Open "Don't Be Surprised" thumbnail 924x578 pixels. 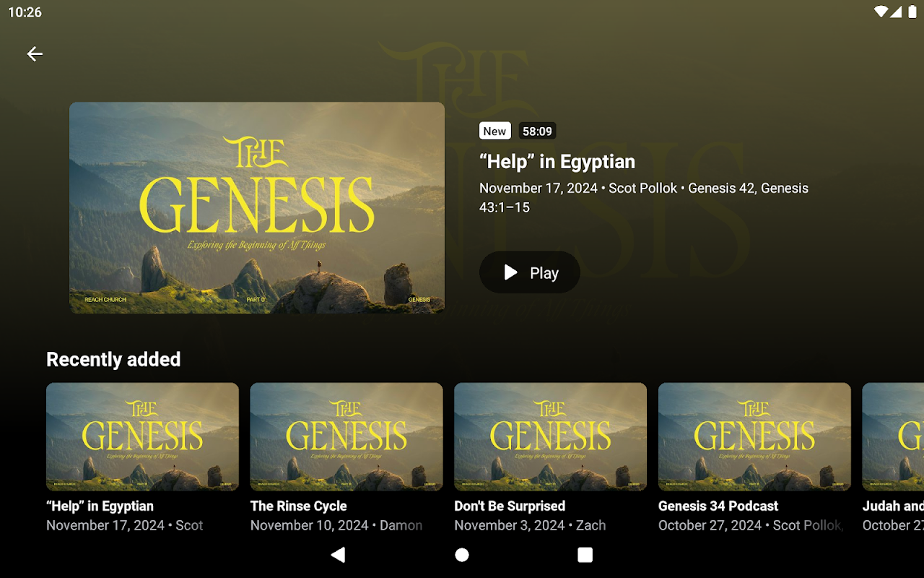(x=550, y=437)
